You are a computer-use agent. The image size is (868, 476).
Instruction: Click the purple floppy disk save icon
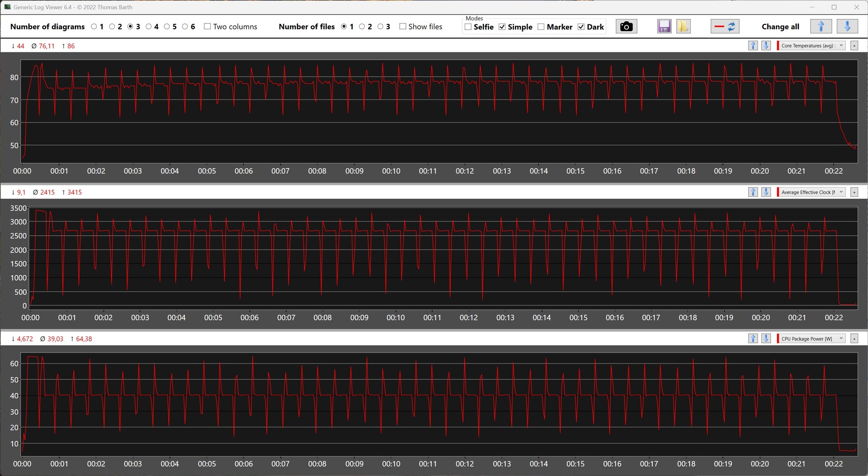[664, 27]
